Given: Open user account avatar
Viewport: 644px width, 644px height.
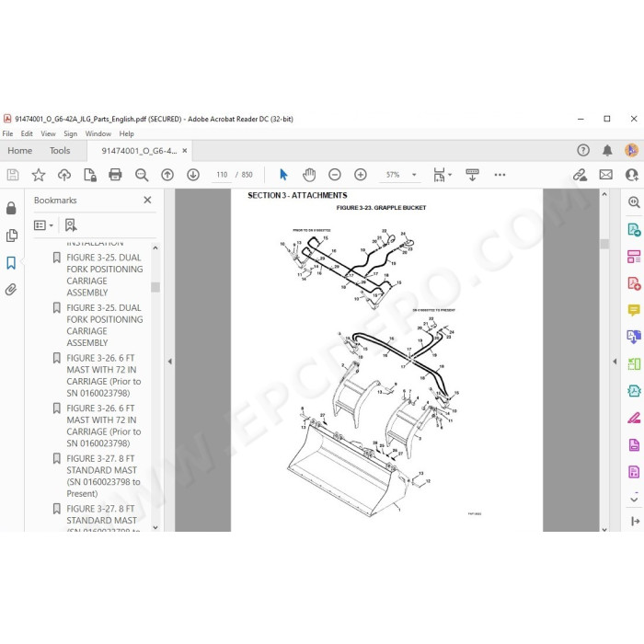Looking at the screenshot, I should point(632,150).
